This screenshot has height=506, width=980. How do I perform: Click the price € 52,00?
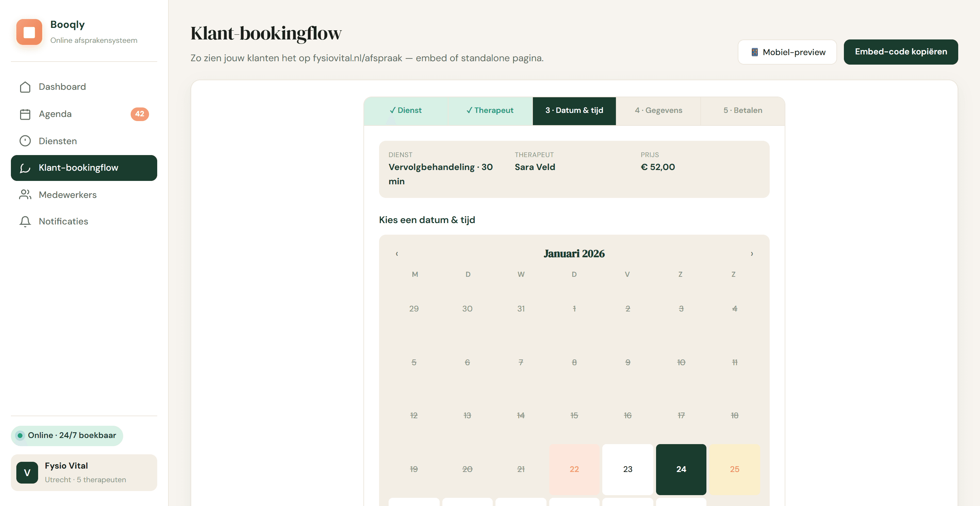tap(658, 167)
